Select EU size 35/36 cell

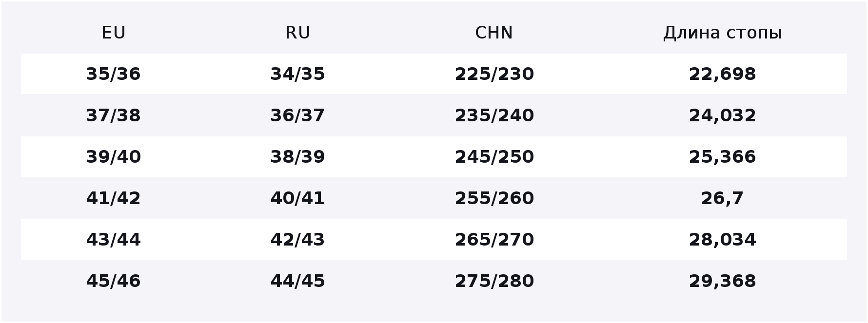(114, 74)
